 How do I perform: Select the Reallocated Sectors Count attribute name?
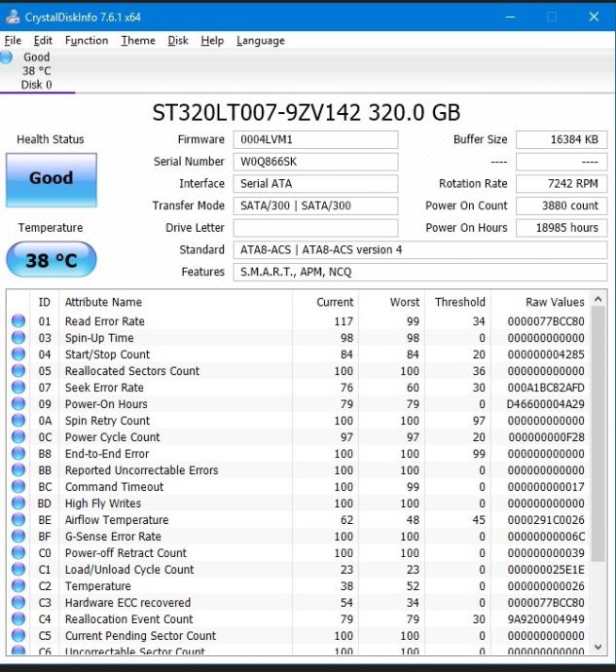[x=132, y=371]
